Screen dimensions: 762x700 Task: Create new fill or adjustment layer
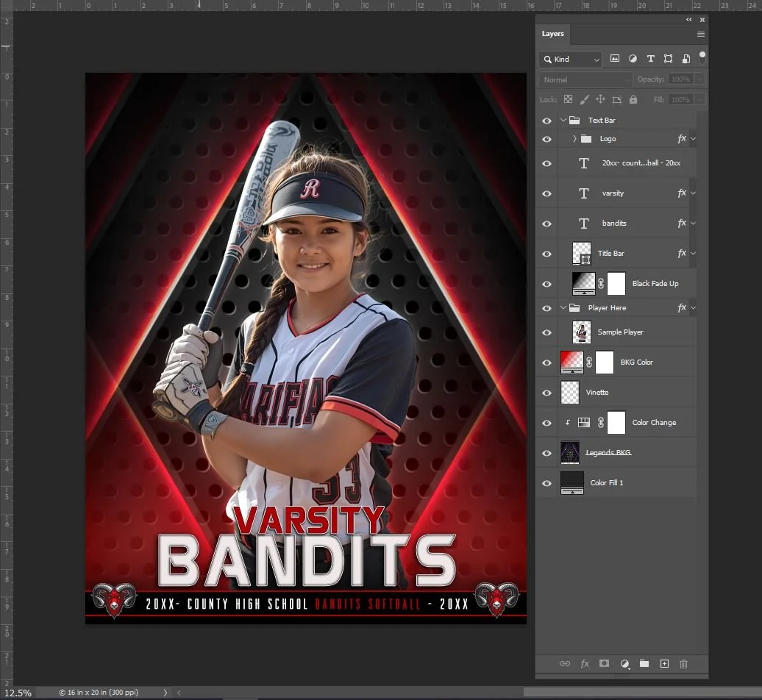pos(625,663)
